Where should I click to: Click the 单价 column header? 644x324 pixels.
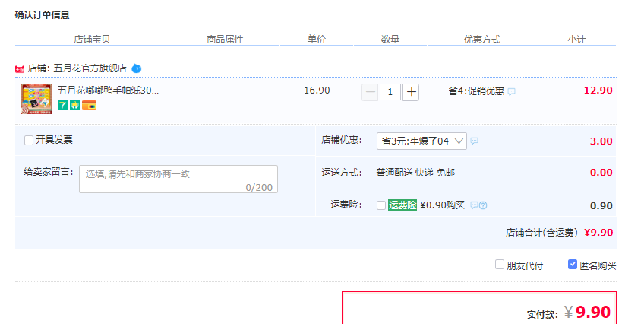(x=317, y=39)
